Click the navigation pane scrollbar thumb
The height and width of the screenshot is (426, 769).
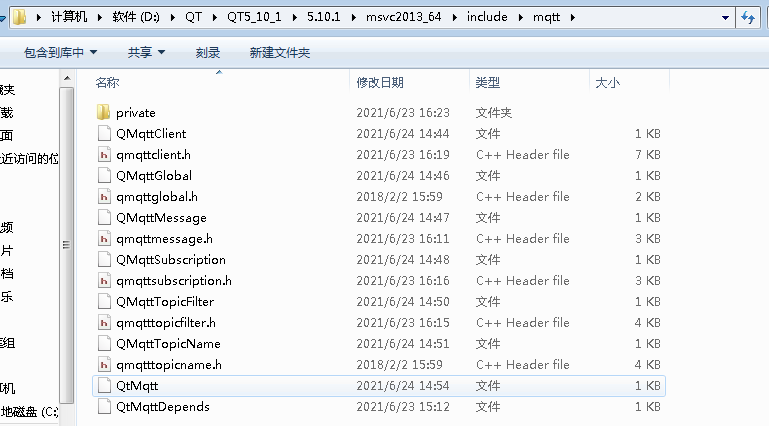[x=67, y=245]
